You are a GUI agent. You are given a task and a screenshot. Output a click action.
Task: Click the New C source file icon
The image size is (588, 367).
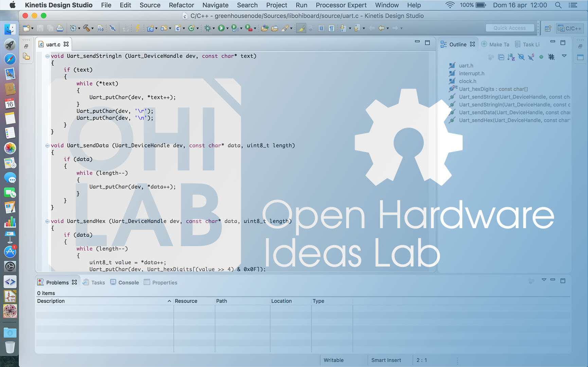(178, 28)
